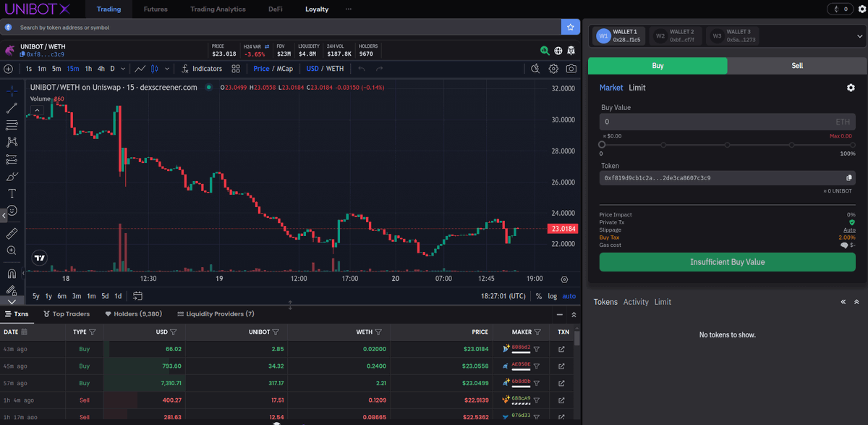Expand the transactions panel with double chevron

click(574, 314)
